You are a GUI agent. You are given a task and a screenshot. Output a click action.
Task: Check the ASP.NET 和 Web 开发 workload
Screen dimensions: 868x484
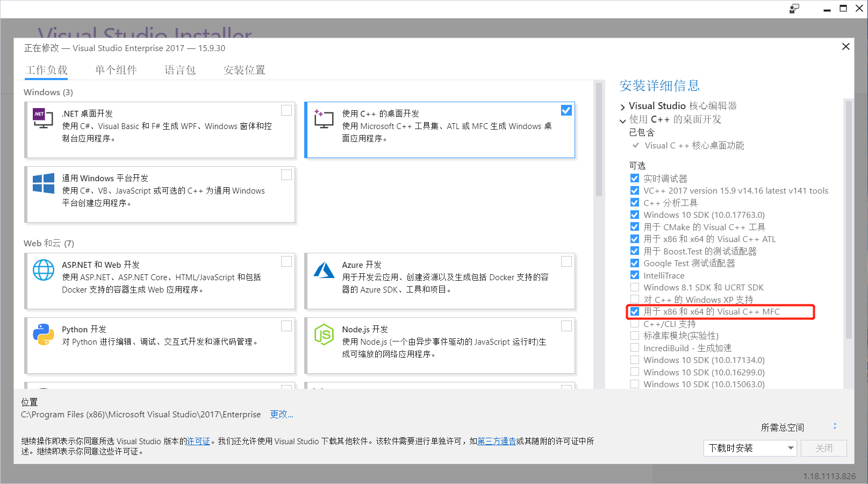point(286,261)
